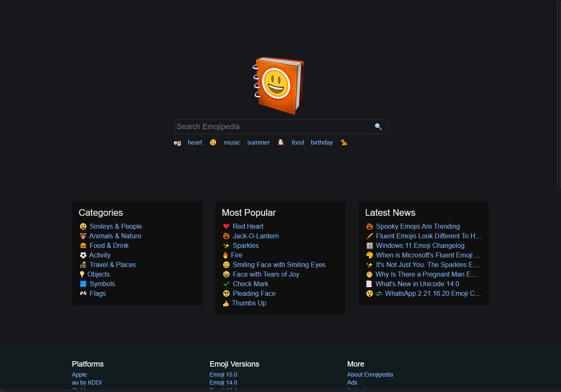Open the Food & Drink category
This screenshot has height=392, width=561.
(109, 246)
